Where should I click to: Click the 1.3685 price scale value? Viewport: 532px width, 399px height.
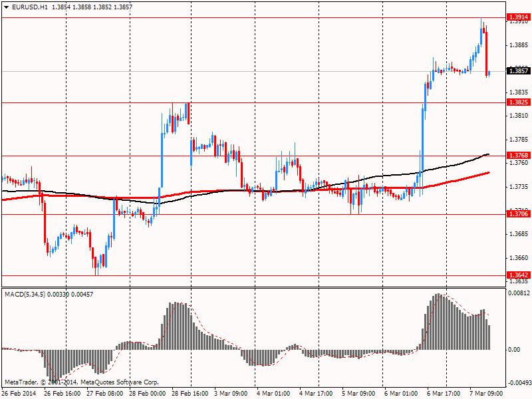coord(519,234)
